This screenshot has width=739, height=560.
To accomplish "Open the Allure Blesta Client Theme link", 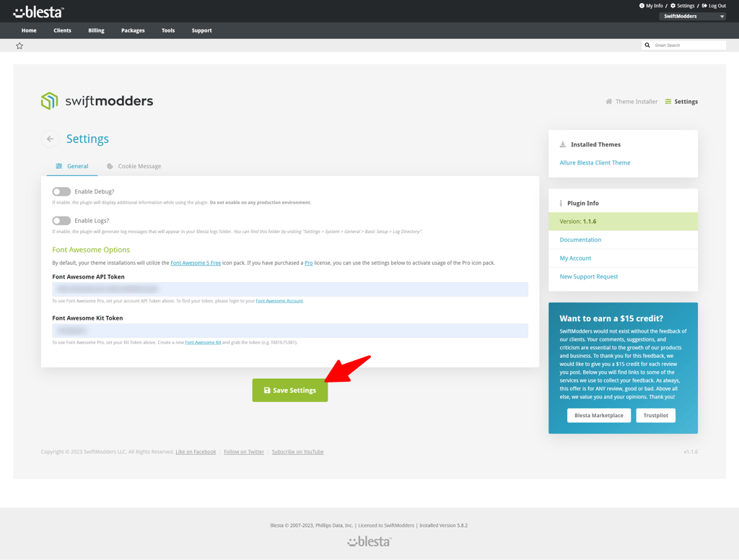I will 595,162.
